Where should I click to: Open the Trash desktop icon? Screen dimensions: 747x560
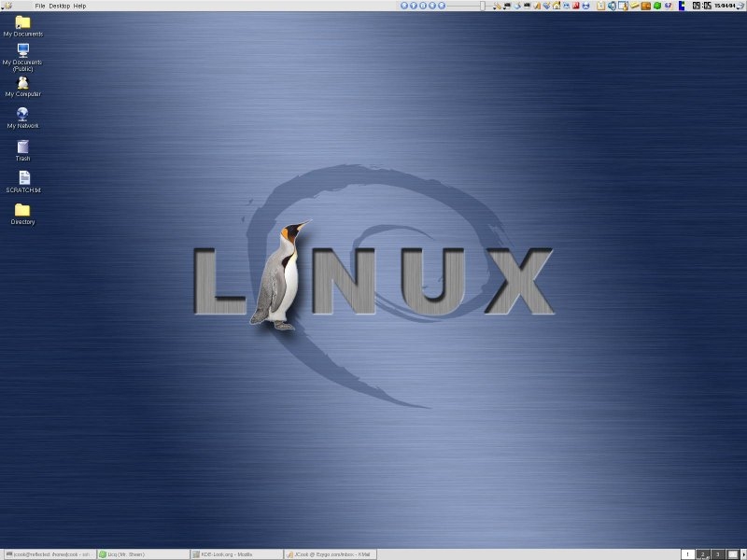coord(22,147)
